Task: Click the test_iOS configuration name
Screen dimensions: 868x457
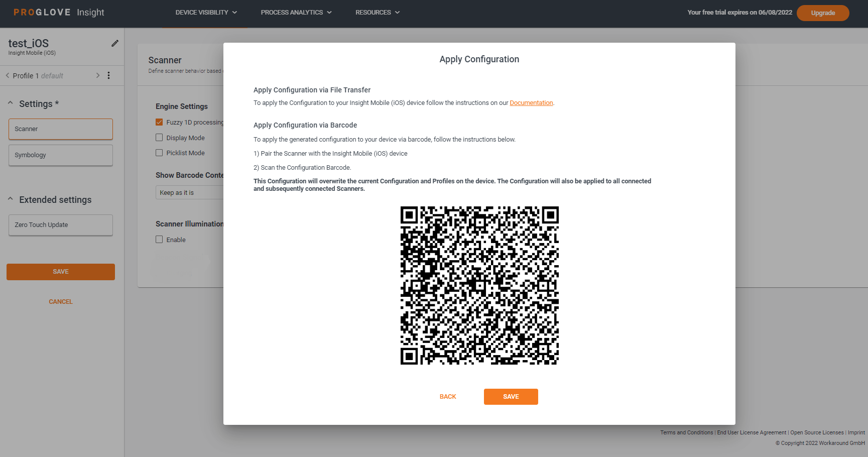Action: (29, 43)
